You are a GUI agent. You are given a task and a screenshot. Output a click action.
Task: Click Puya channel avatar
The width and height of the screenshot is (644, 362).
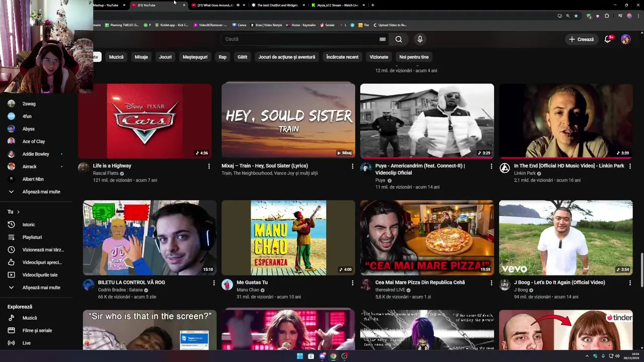point(366,167)
